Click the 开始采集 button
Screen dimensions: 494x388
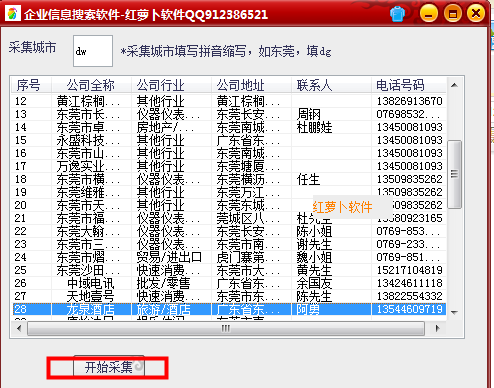coord(109,367)
